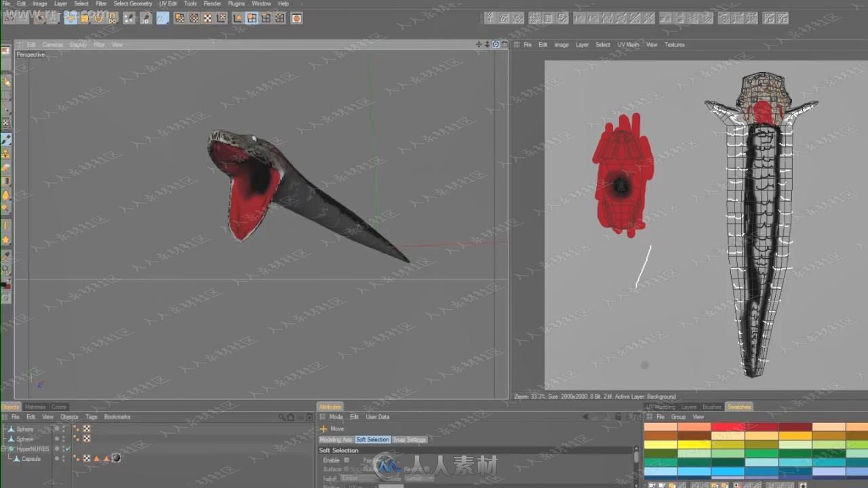Click the Capsule's first orange triangle selection tag
This screenshot has width=868, height=488.
click(x=96, y=458)
